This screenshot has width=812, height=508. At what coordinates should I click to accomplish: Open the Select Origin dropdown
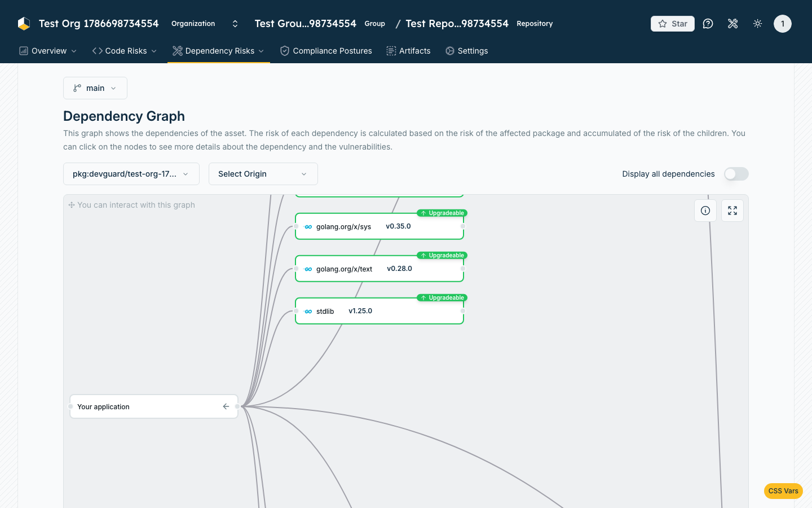pyautogui.click(x=263, y=174)
